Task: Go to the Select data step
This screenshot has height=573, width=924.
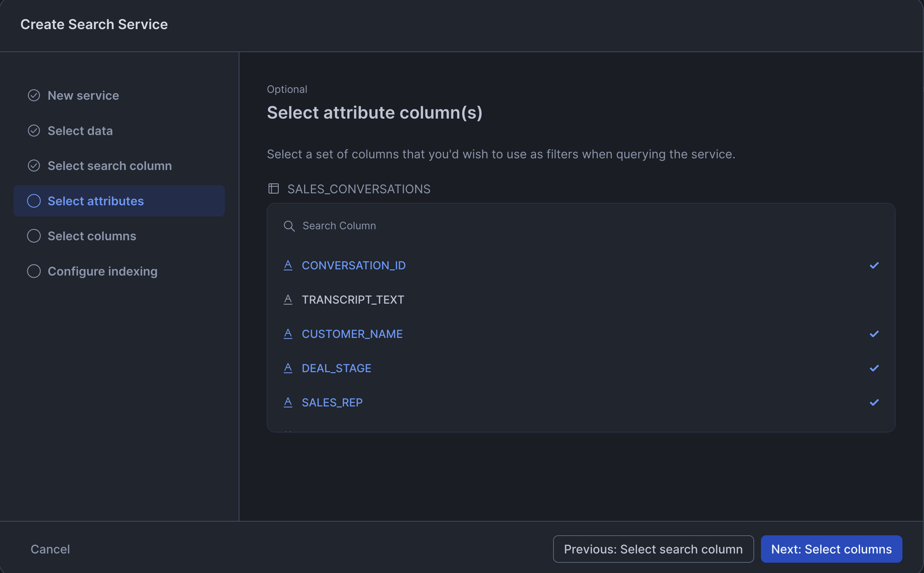Action: 80,131
